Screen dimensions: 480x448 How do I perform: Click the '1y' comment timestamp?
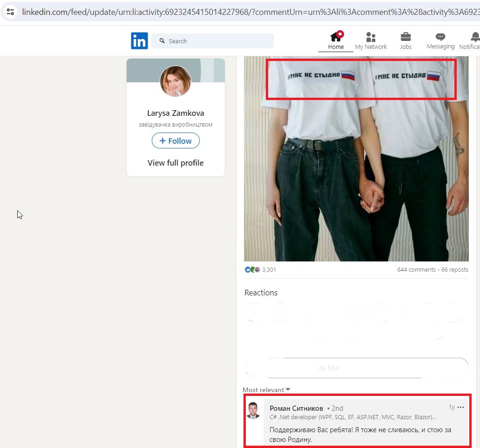[x=452, y=407]
